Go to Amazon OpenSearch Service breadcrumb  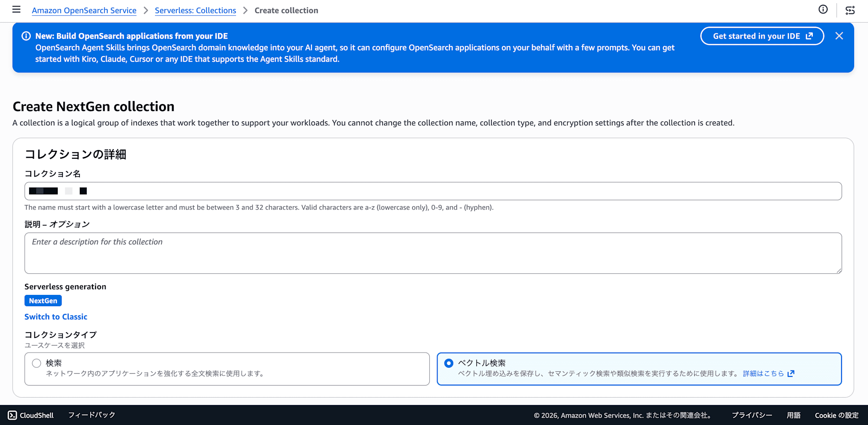click(84, 10)
